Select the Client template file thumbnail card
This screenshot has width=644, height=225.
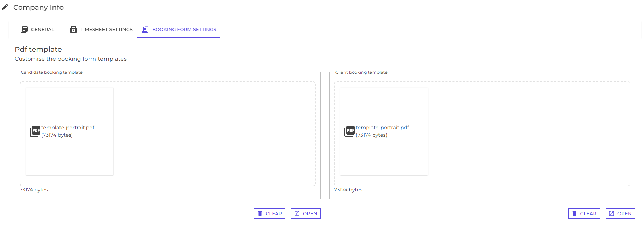pyautogui.click(x=384, y=131)
